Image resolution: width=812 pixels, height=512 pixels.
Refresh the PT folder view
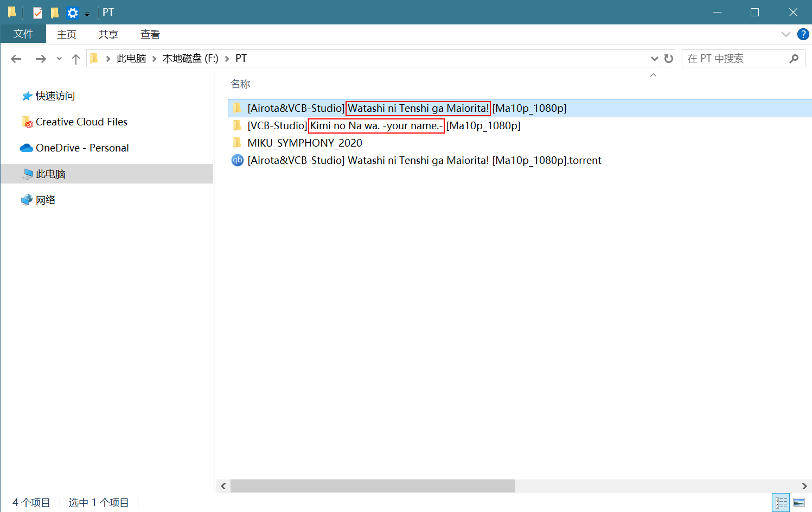(x=669, y=59)
